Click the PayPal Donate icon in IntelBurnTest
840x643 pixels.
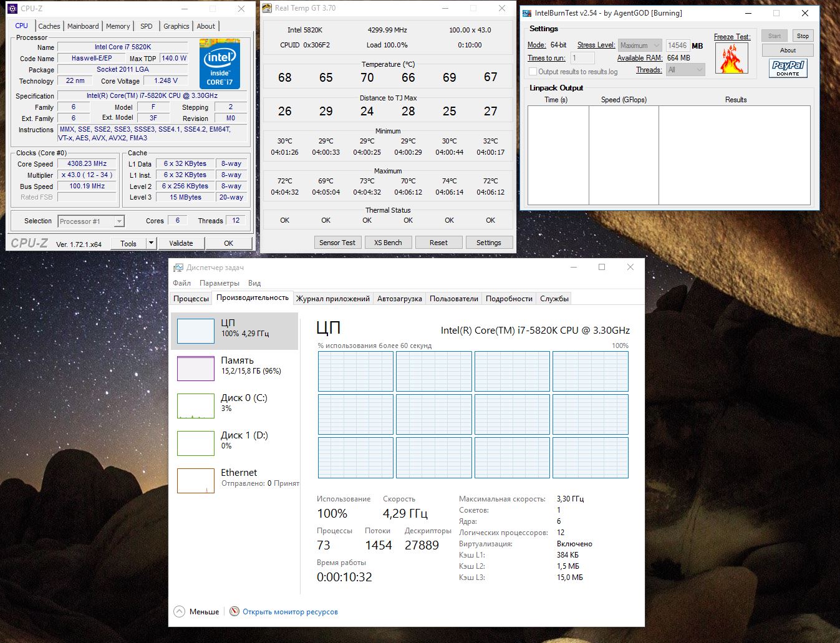(x=788, y=68)
